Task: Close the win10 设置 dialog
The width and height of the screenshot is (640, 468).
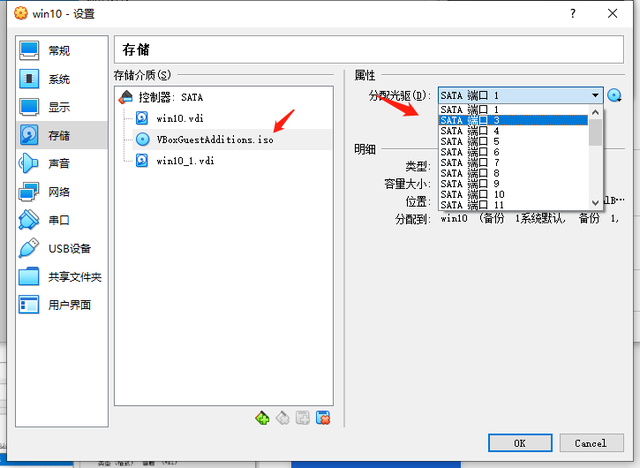Action: 612,14
